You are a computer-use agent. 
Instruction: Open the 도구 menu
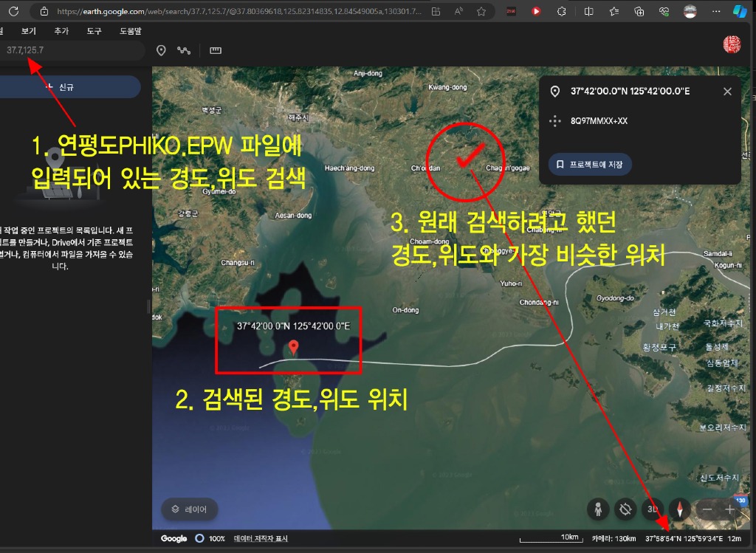pyautogui.click(x=94, y=31)
